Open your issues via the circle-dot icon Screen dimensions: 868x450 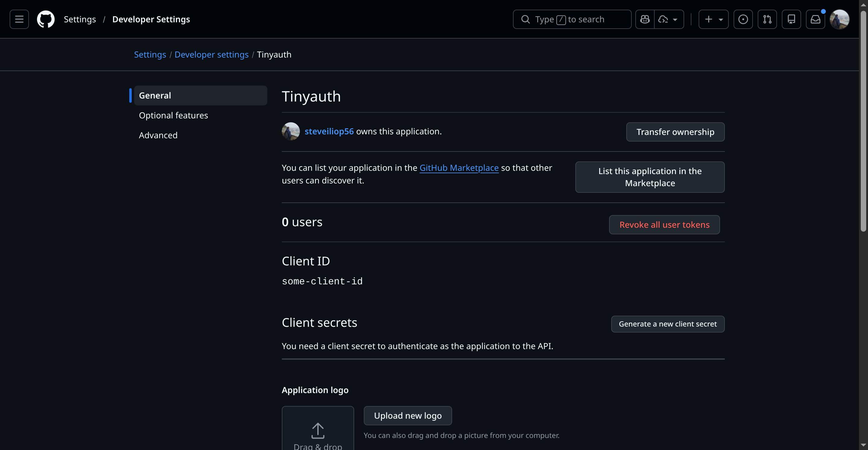click(x=743, y=19)
